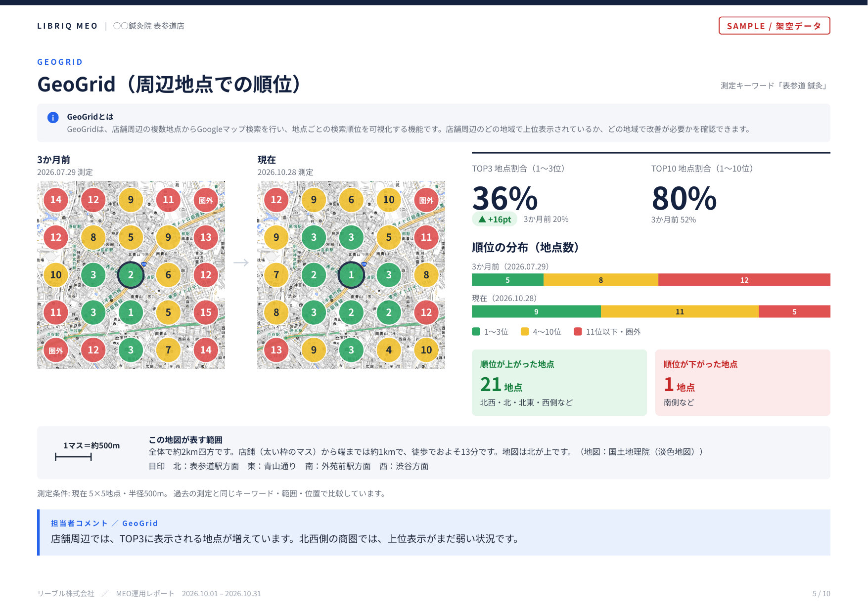Click rank 7 circle on the 現在 map

tap(276, 275)
